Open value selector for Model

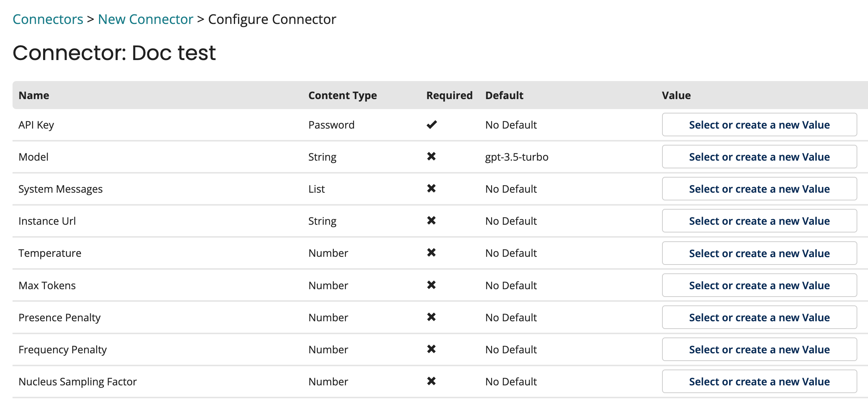[759, 157]
